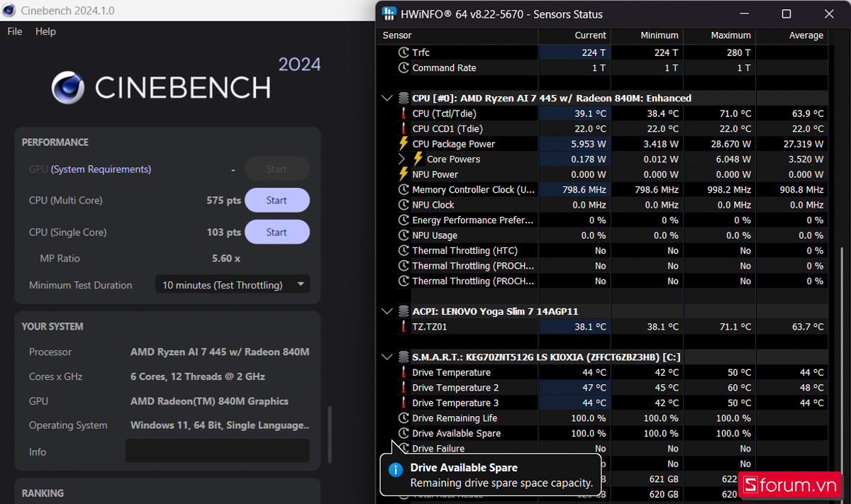Click clock icon of NPU Clock row
851x504 pixels.
click(404, 205)
